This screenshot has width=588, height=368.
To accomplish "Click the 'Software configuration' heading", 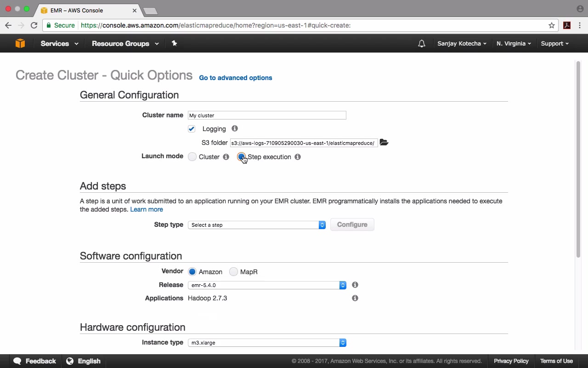I will tap(131, 256).
